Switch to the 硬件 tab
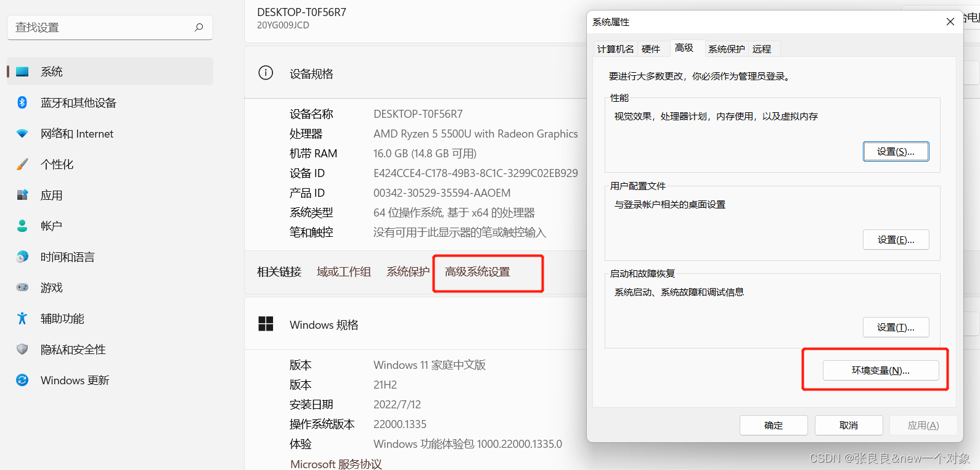The width and height of the screenshot is (980, 470). pos(651,49)
